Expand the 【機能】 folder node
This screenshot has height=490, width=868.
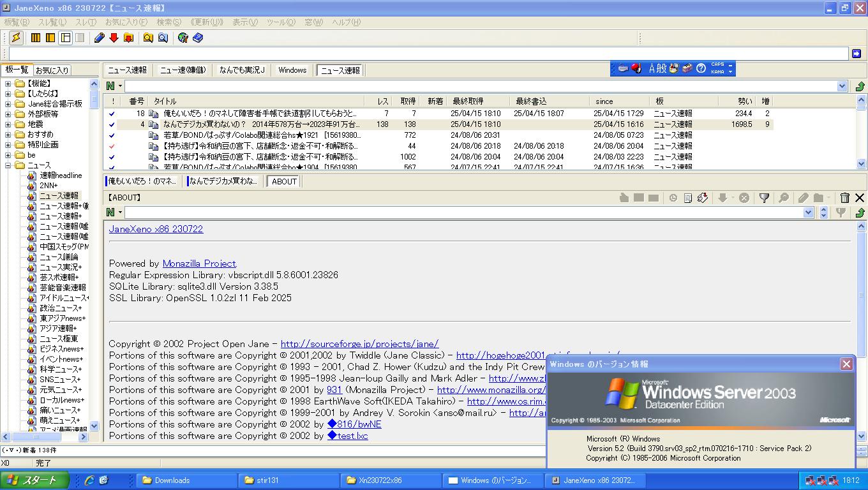click(8, 84)
